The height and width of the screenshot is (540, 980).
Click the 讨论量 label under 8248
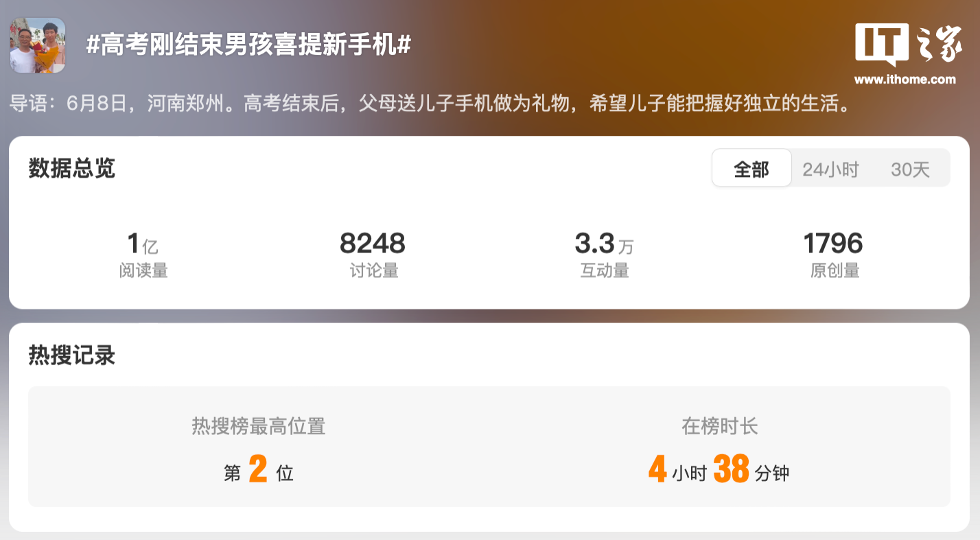374,270
